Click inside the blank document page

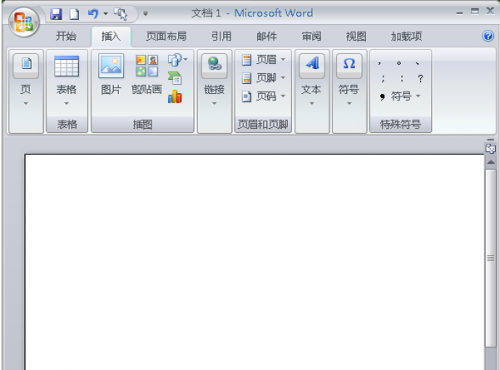[x=254, y=262]
